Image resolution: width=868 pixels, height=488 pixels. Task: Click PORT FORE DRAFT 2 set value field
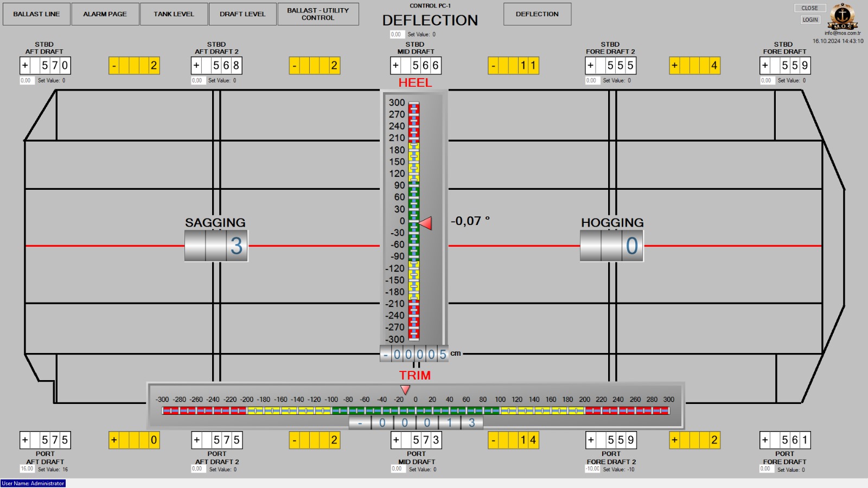coord(592,469)
